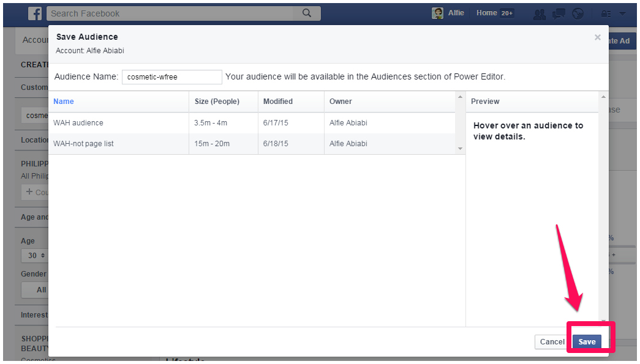
Task: Click the Audience Name text field
Action: tap(171, 77)
